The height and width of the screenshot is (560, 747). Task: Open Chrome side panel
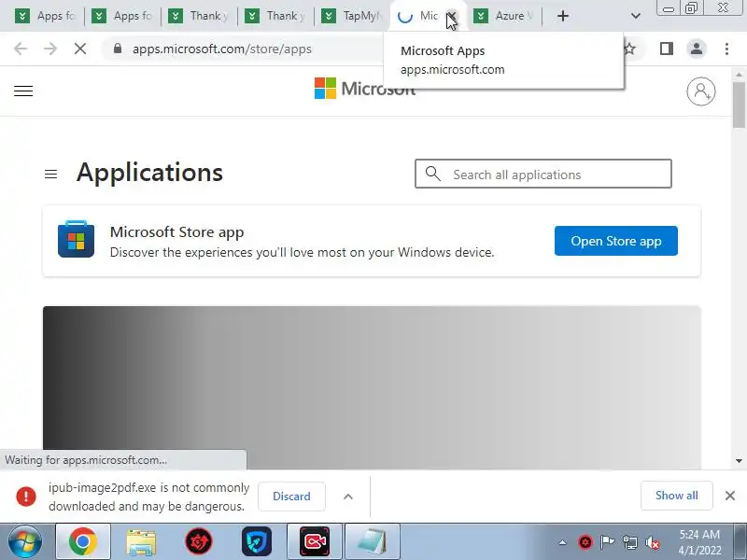(x=667, y=49)
